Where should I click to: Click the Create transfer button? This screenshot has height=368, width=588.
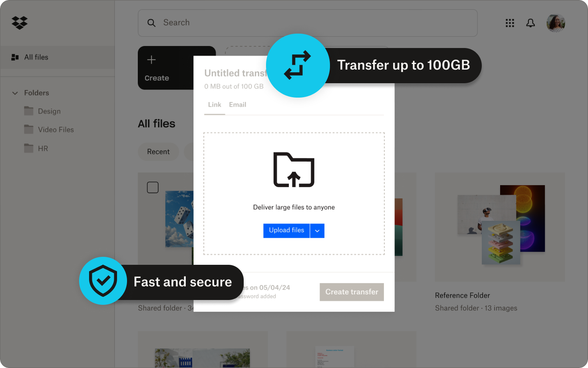(x=352, y=292)
